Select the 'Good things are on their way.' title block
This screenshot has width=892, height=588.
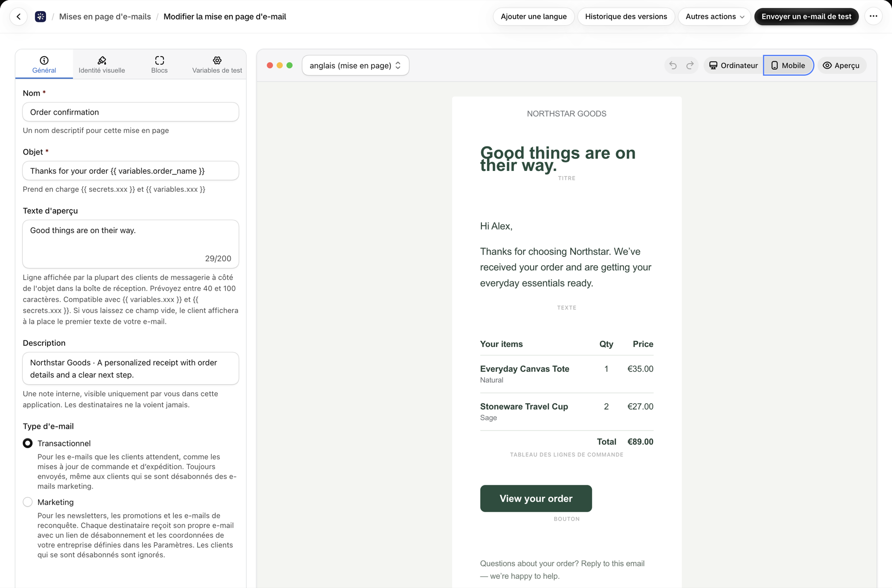558,159
